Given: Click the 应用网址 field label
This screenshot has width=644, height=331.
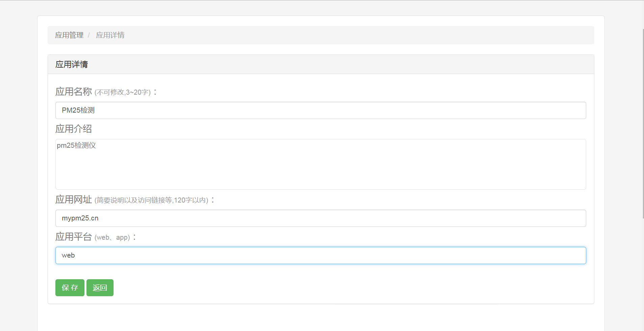Looking at the screenshot, I should point(74,199).
